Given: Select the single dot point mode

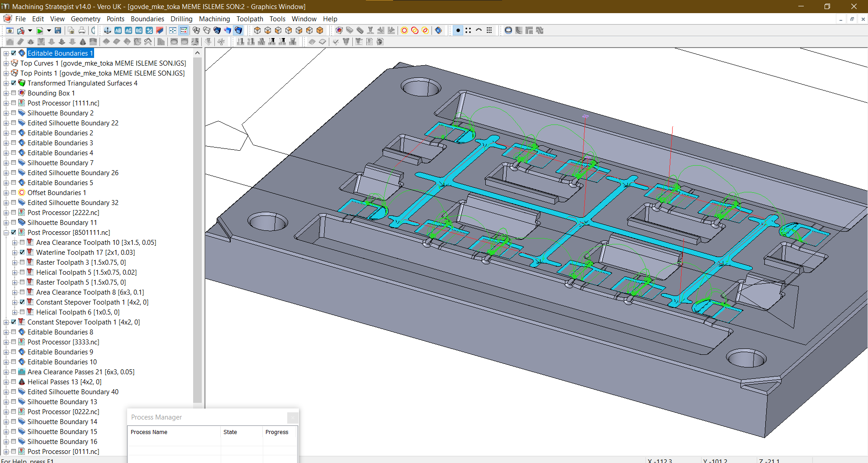Looking at the screenshot, I should pos(458,30).
